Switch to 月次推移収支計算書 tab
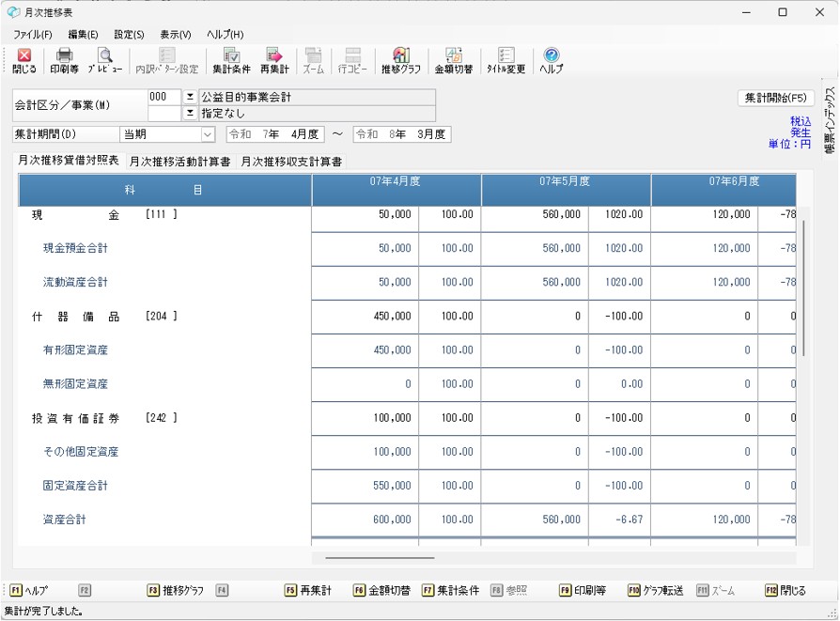 point(291,162)
